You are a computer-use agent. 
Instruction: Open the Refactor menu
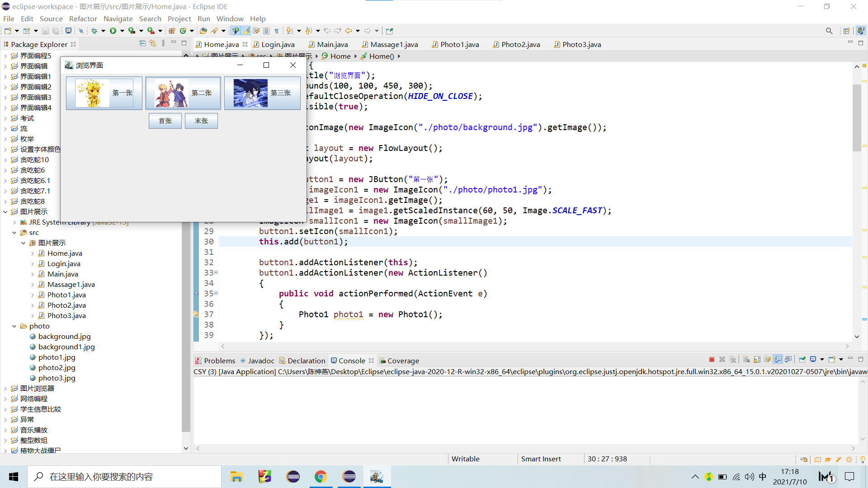(83, 19)
